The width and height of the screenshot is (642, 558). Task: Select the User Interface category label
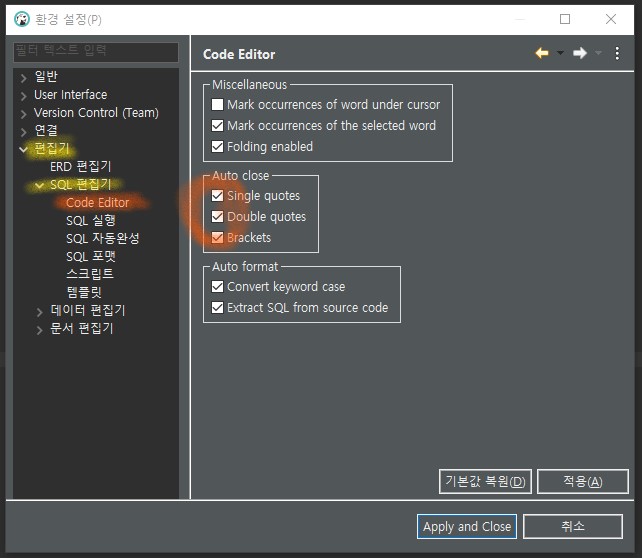[70, 95]
